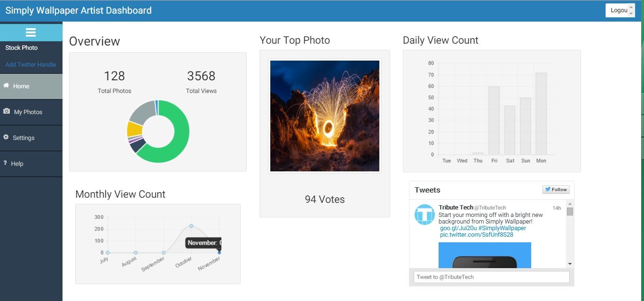Click the Overview heading

coord(94,41)
